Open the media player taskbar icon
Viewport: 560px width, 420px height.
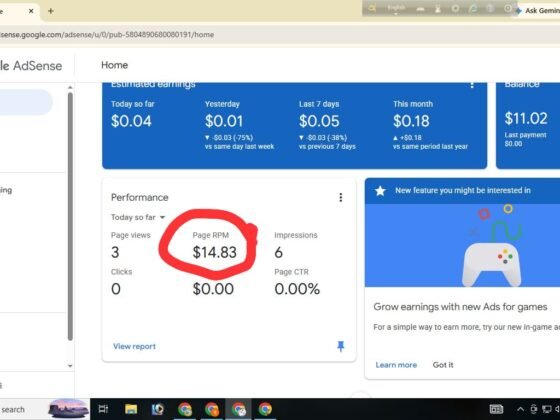(x=158, y=409)
